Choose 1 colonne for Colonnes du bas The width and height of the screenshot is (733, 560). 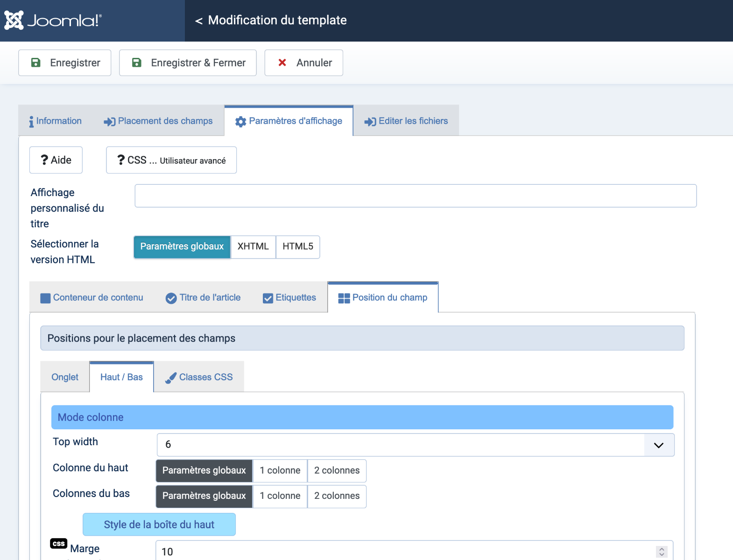pyautogui.click(x=280, y=496)
